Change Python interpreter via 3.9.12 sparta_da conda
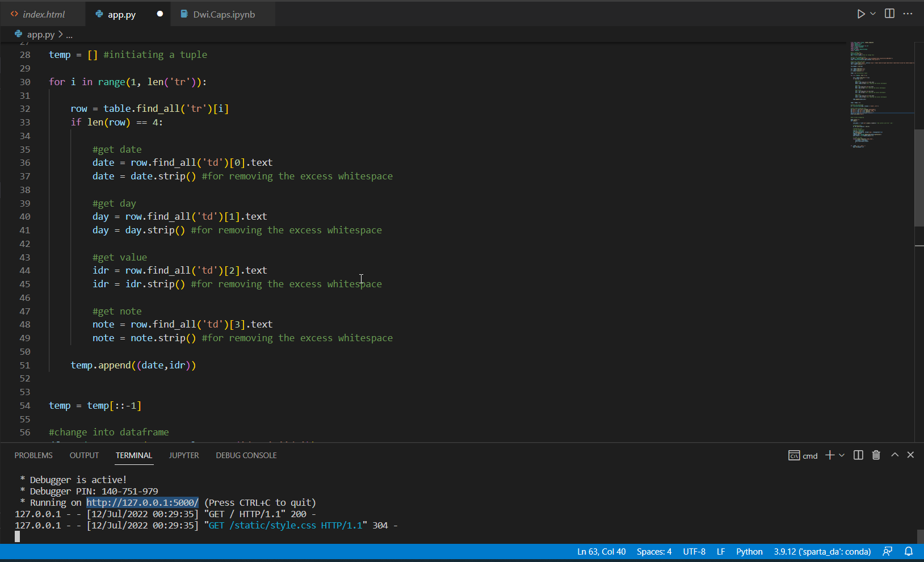Screen dimensions: 924x562 click(822, 551)
